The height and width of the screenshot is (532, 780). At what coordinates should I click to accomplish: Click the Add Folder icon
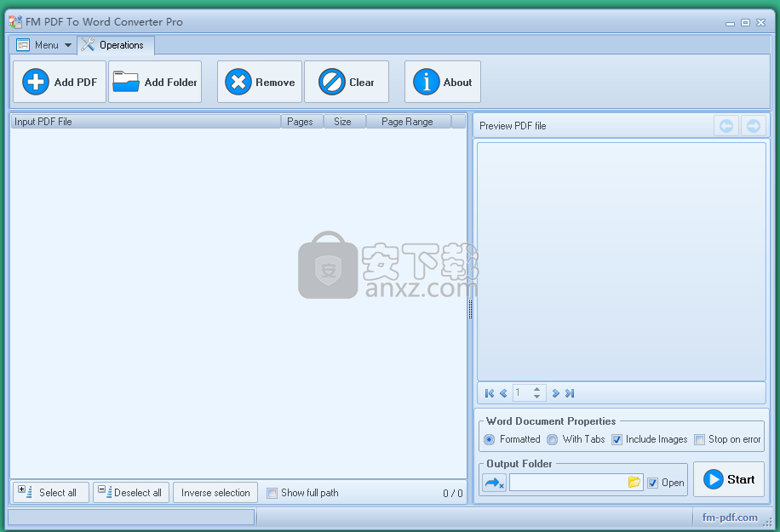pos(125,82)
